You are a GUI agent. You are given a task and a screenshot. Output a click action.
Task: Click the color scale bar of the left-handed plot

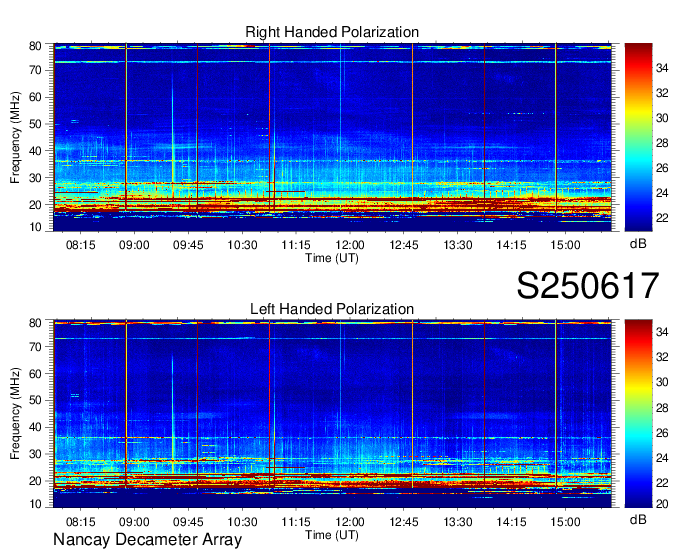(638, 414)
